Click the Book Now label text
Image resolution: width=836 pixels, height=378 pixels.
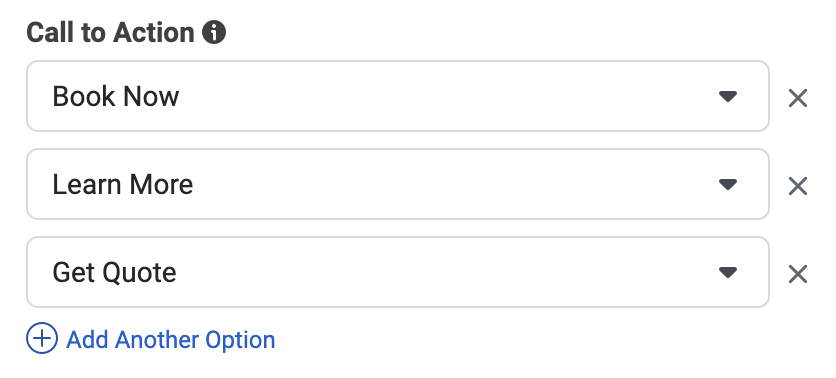pos(116,96)
